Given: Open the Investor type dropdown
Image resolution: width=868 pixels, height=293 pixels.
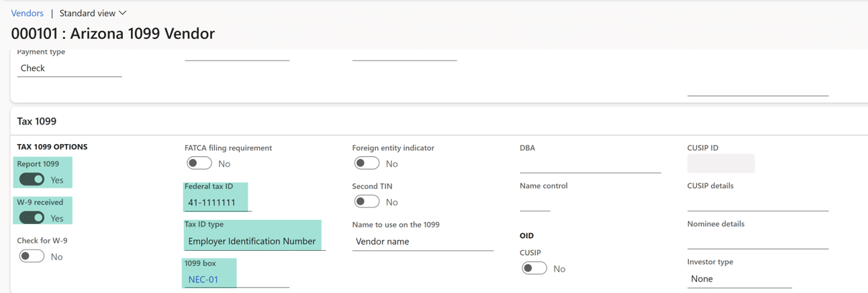Looking at the screenshot, I should coord(738,279).
